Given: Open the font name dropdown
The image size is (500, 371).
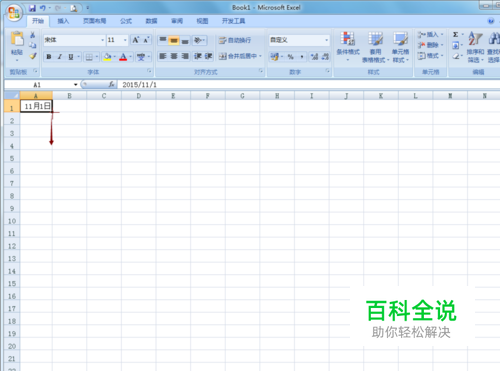Looking at the screenshot, I should coord(102,40).
